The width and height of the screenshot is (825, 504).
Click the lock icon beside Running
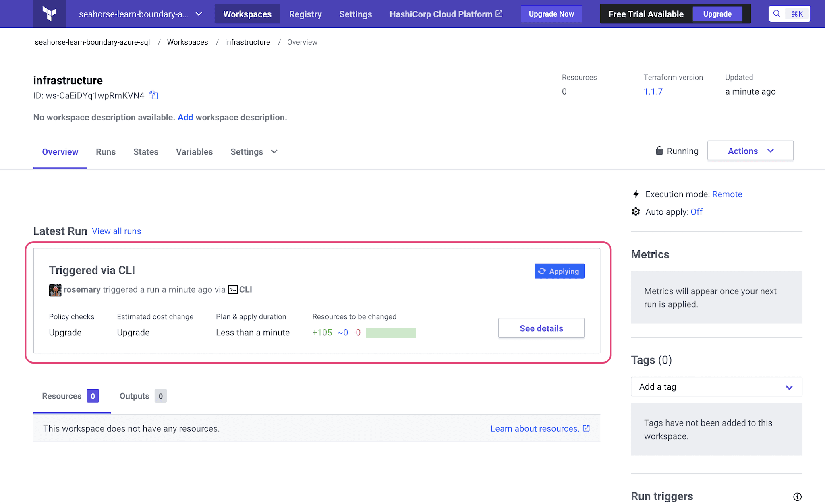659,151
